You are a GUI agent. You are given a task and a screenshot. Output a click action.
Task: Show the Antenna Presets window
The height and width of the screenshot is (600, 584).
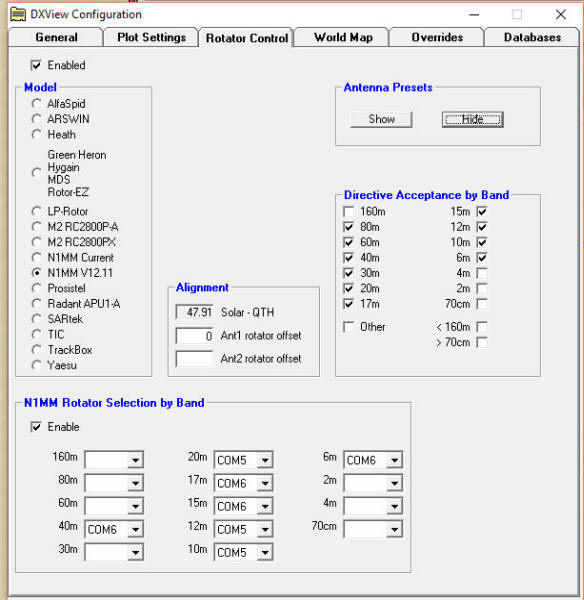pyautogui.click(x=381, y=119)
